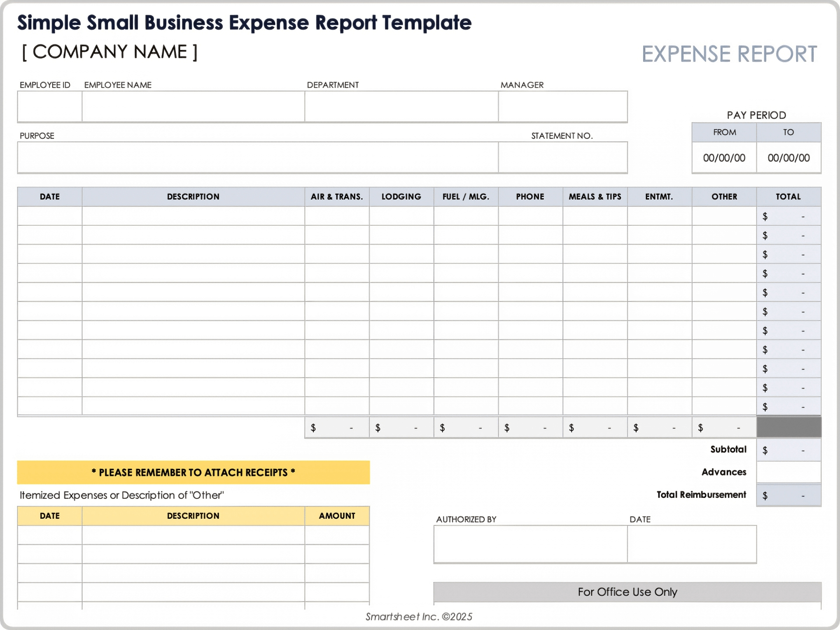Select the Department input box
Image resolution: width=840 pixels, height=630 pixels.
tap(400, 106)
